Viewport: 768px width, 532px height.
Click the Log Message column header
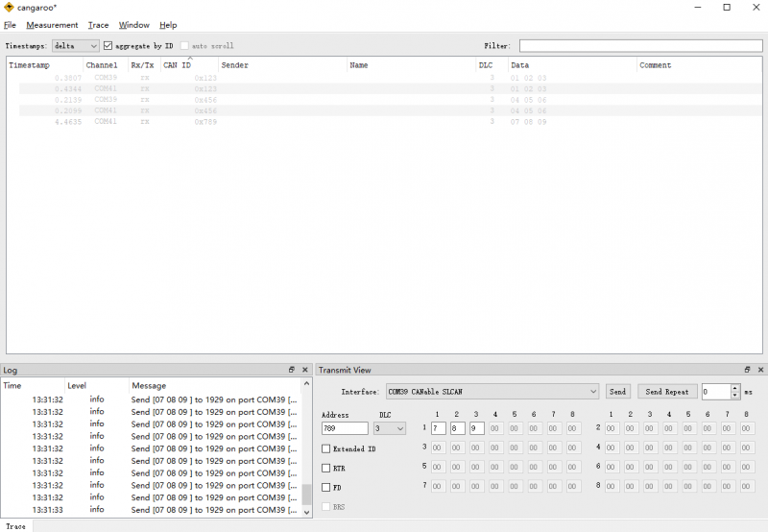[x=215, y=385]
